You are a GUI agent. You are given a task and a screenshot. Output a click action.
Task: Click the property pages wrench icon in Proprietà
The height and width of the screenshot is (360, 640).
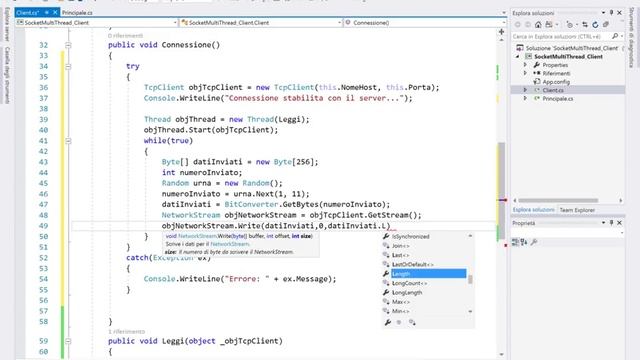(x=534, y=242)
